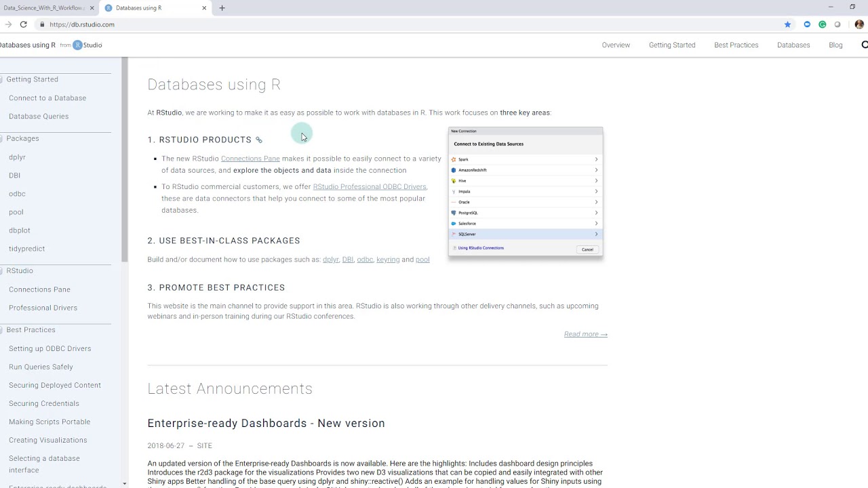The width and height of the screenshot is (868, 488).
Task: Open Professional Drivers in the sidebar
Action: click(43, 308)
